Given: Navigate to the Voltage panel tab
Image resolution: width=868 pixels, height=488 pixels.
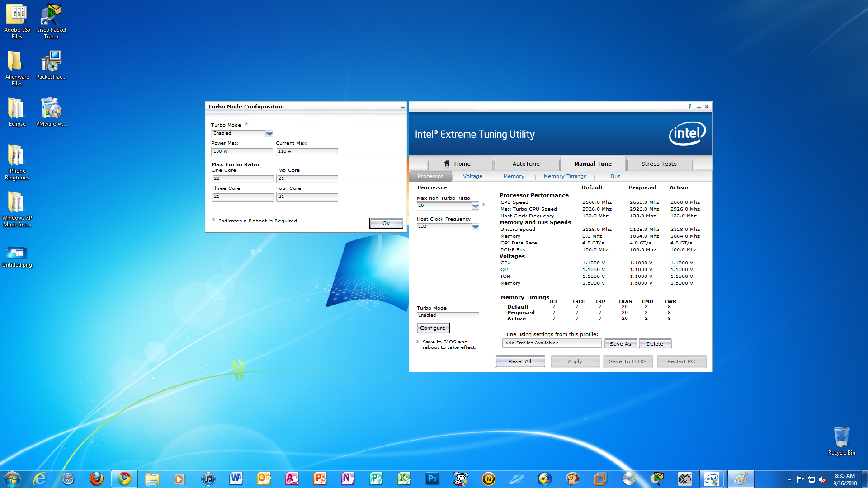Looking at the screenshot, I should click(x=473, y=176).
